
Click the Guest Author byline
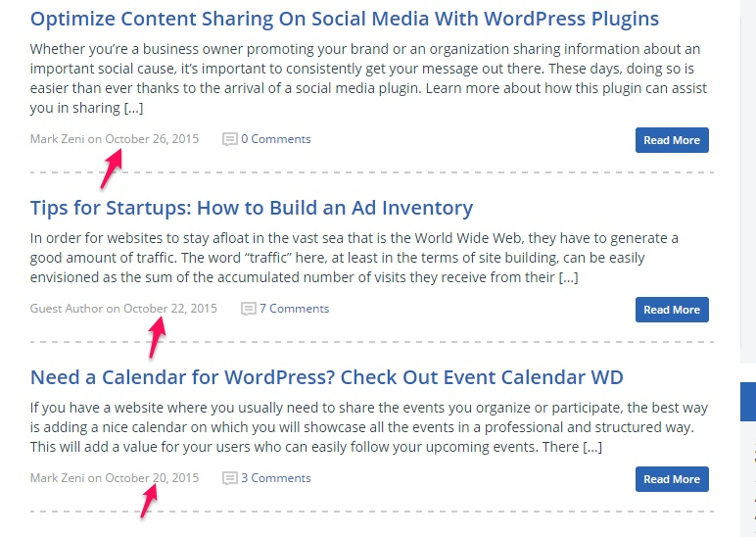coord(67,309)
